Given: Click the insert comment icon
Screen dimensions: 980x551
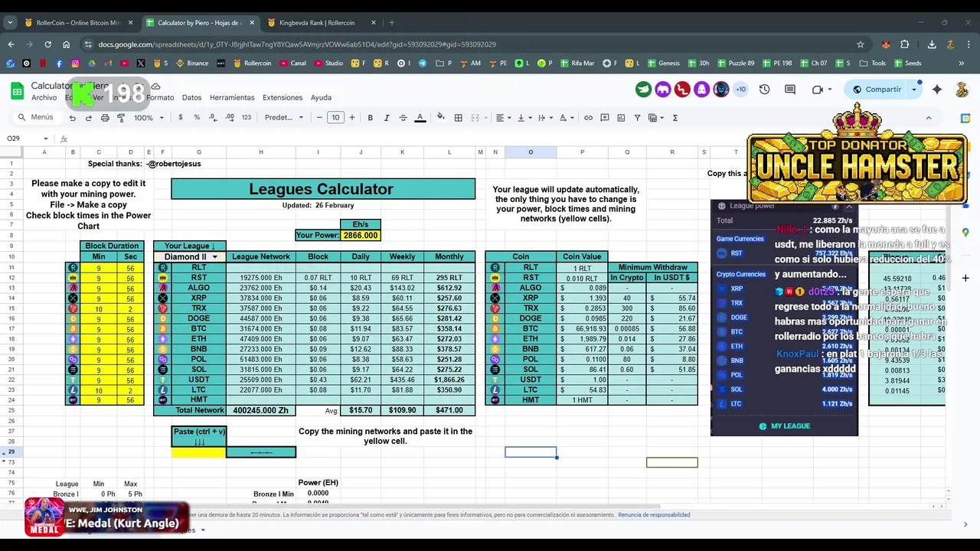Looking at the screenshot, I should pos(605,118).
